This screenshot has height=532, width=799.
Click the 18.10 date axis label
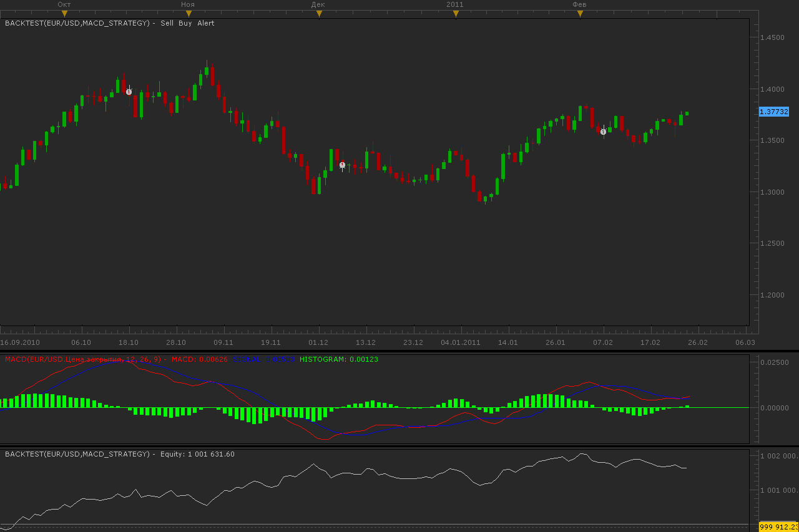129,342
